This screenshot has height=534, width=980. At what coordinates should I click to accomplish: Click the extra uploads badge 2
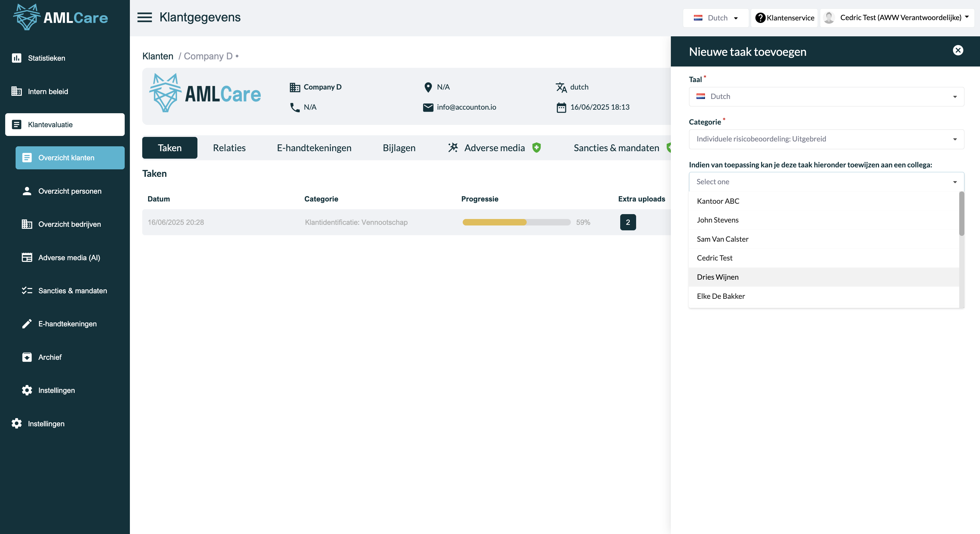pyautogui.click(x=628, y=222)
